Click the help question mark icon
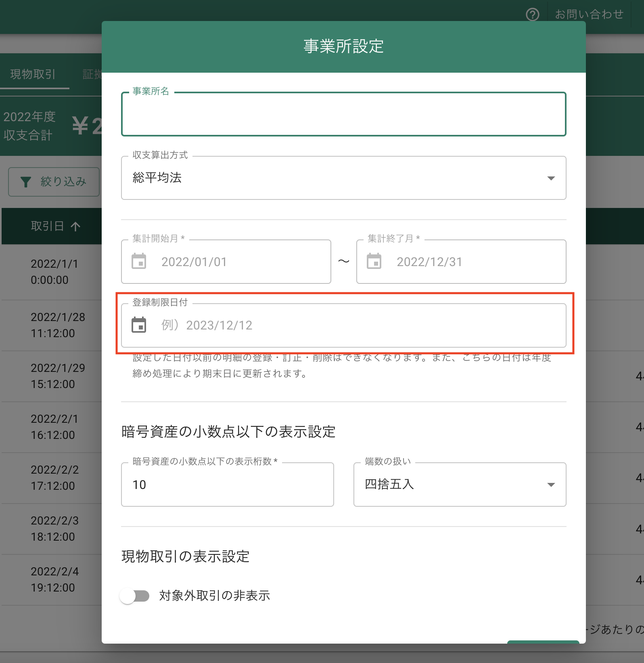The height and width of the screenshot is (663, 644). point(533,15)
